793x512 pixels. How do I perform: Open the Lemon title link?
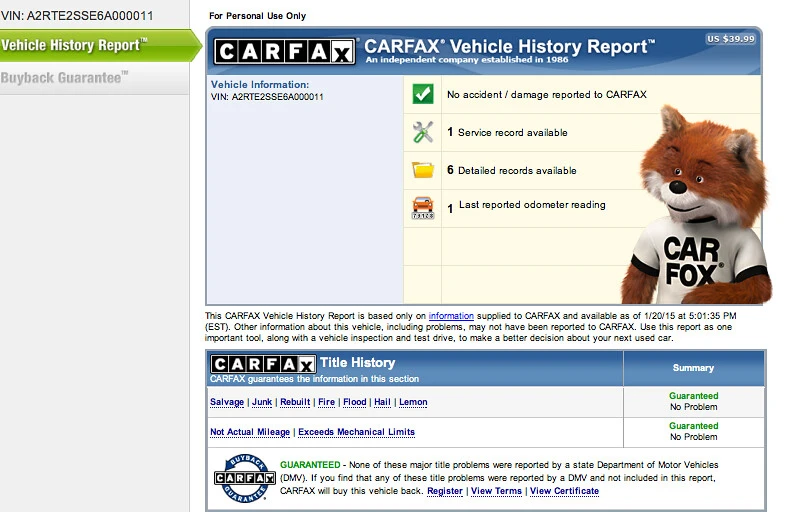413,402
